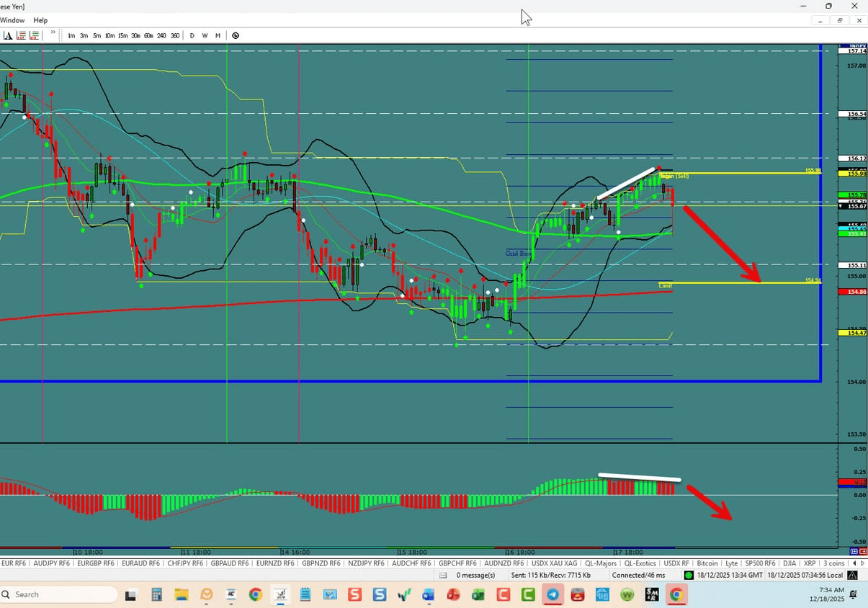Enable the Weekly (W) timeframe

204,35
